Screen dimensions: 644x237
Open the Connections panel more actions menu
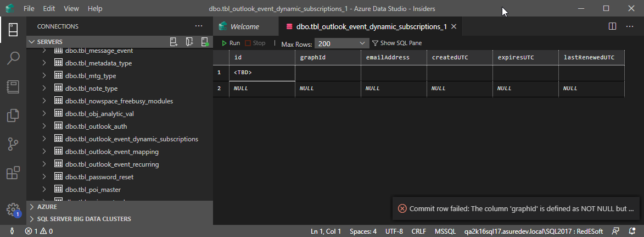coord(199,26)
